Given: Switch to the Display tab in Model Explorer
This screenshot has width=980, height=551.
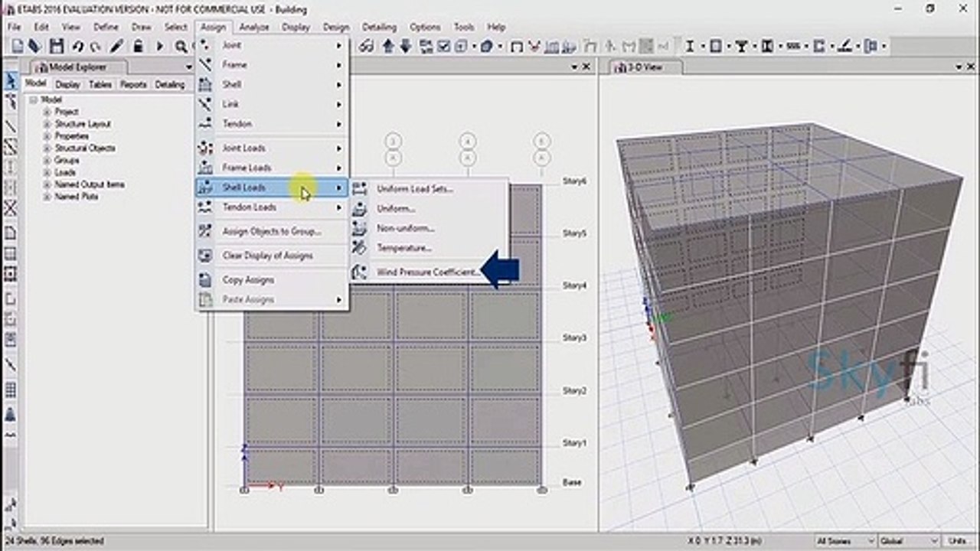Looking at the screenshot, I should coord(67,84).
